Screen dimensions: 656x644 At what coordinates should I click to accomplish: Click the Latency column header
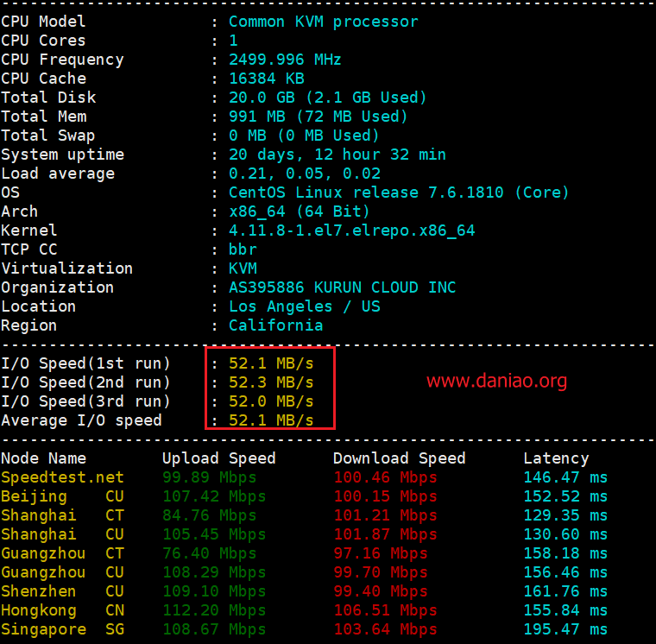click(556, 458)
